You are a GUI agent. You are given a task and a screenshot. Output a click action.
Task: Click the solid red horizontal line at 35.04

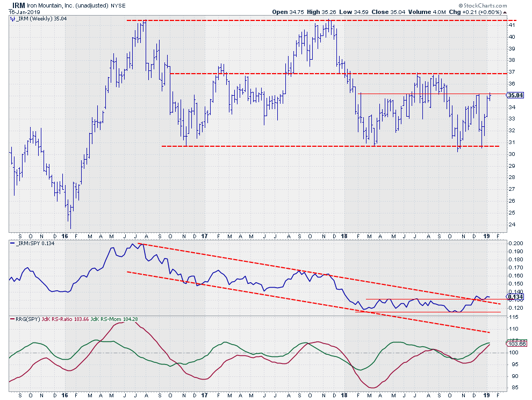tap(432, 94)
